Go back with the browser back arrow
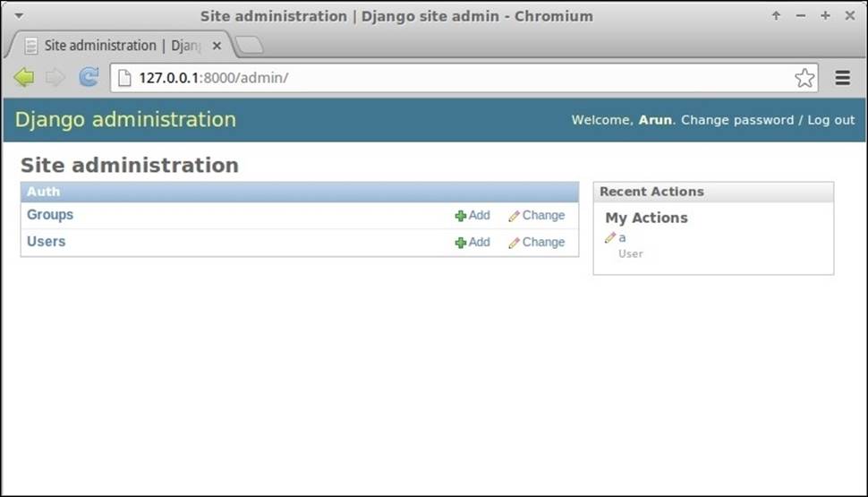868x497 pixels. (24, 78)
